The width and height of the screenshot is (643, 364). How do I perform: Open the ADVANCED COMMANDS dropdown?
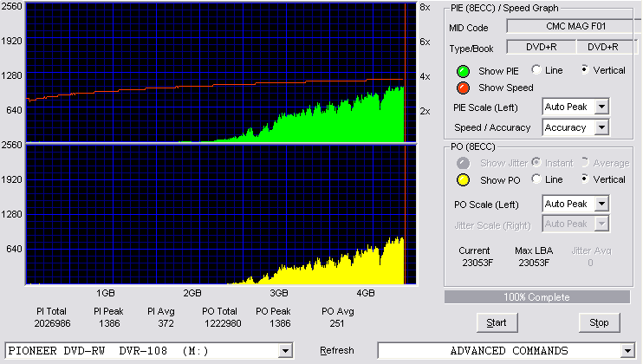[627, 351]
